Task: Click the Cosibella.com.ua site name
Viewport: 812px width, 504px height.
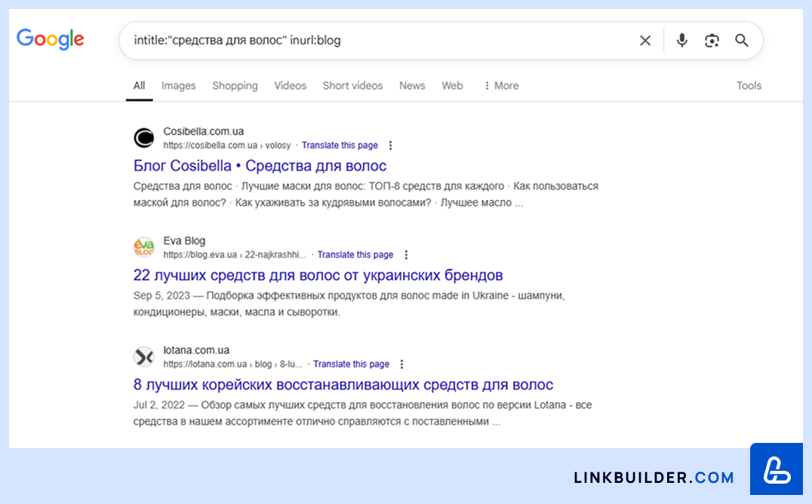Action: click(204, 131)
